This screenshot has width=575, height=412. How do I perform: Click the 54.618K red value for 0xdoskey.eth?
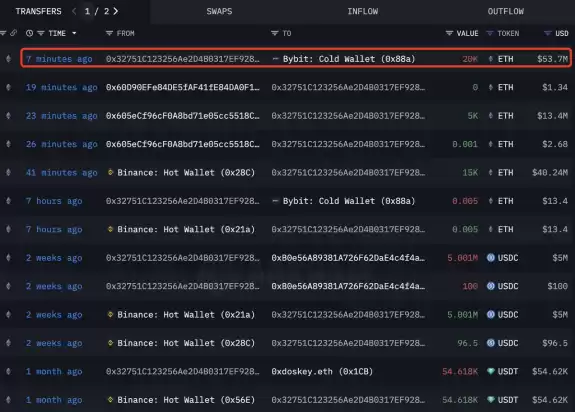pyautogui.click(x=460, y=372)
